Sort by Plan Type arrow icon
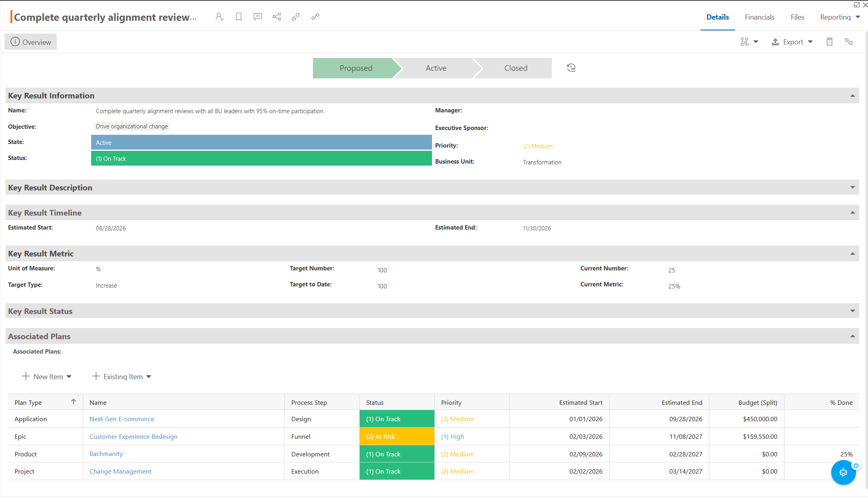The width and height of the screenshot is (868, 498). click(74, 402)
